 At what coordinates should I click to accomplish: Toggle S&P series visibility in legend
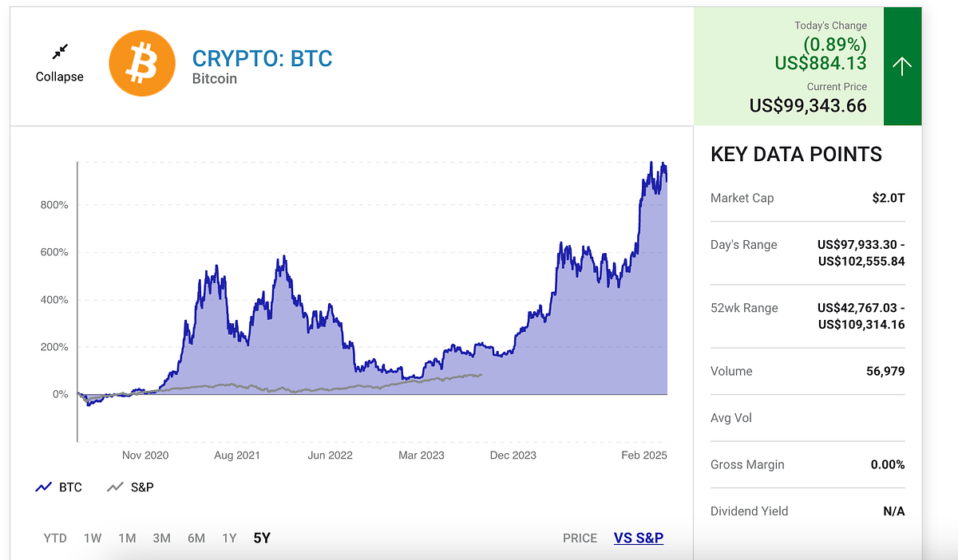(x=130, y=487)
